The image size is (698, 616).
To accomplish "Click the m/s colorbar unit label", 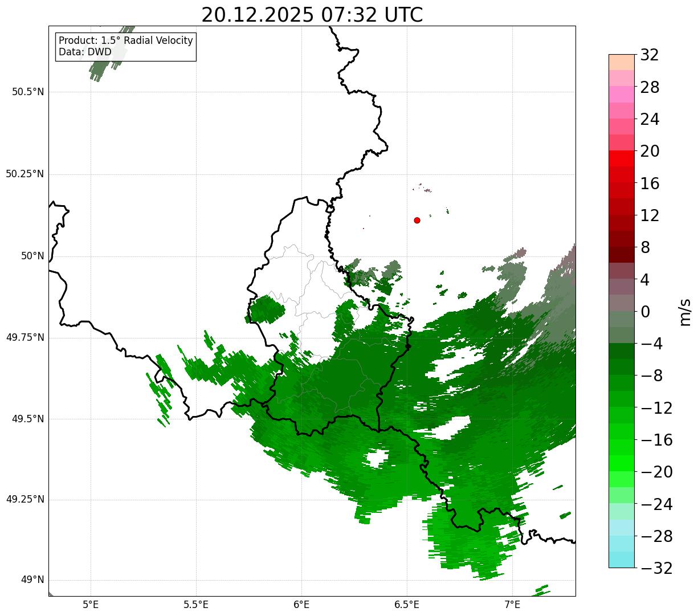I will (x=685, y=311).
